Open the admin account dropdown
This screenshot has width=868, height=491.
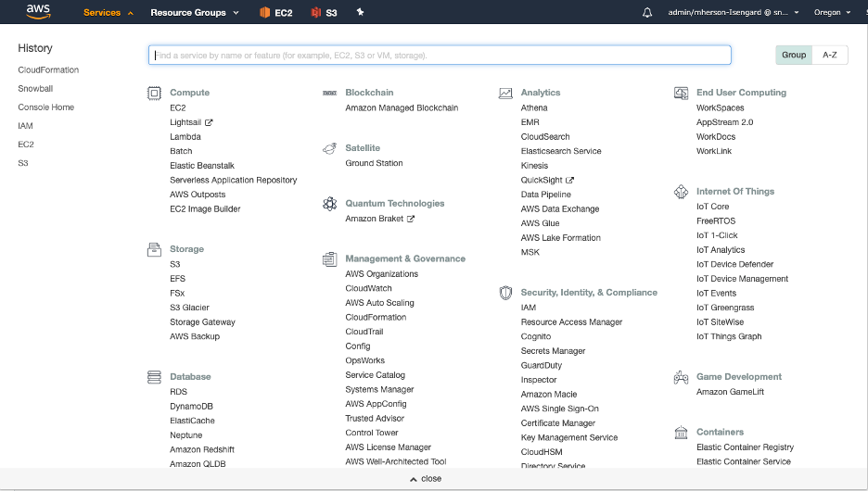(x=733, y=12)
